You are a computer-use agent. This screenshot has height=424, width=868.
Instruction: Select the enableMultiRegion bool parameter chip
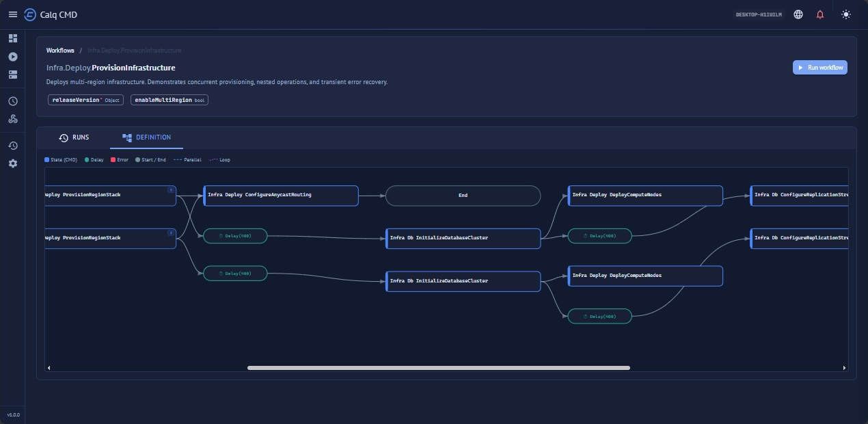pyautogui.click(x=169, y=100)
